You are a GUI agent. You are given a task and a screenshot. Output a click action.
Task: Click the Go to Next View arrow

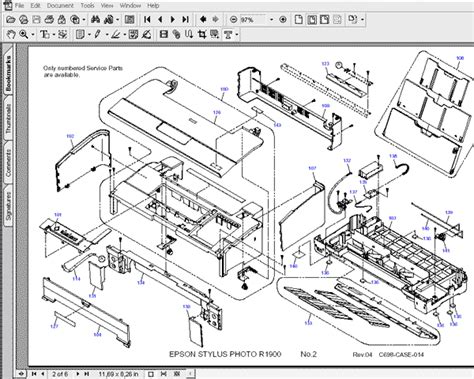[x=216, y=20]
